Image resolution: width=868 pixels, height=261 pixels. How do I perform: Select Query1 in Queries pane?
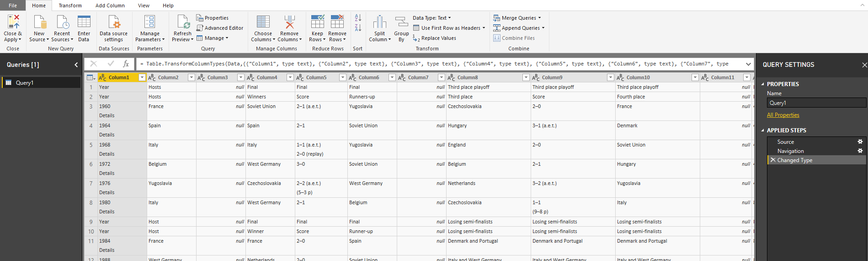click(41, 83)
